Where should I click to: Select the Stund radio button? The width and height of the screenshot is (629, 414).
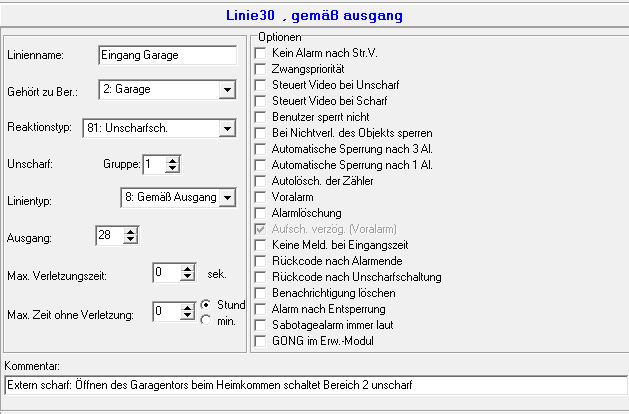pos(205,303)
